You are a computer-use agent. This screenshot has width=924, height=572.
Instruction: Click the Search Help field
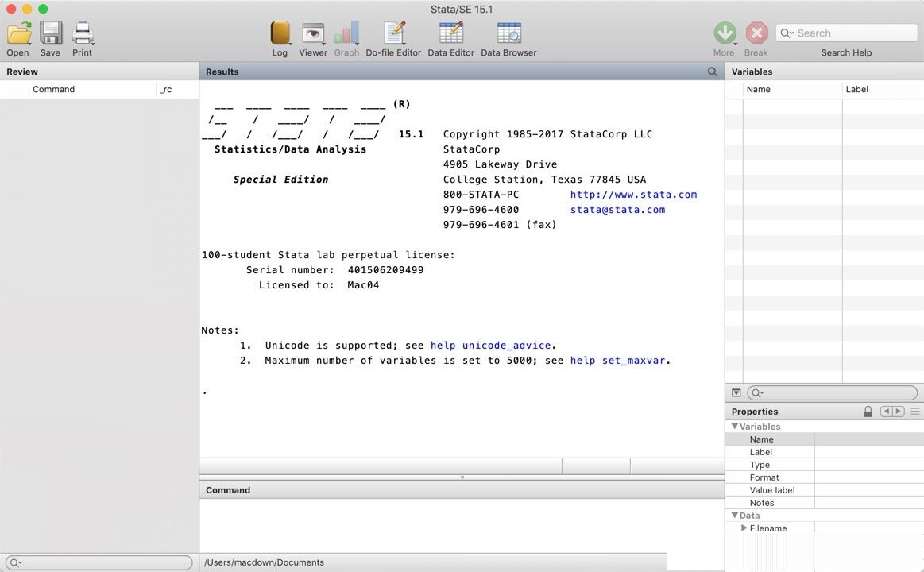[845, 32]
